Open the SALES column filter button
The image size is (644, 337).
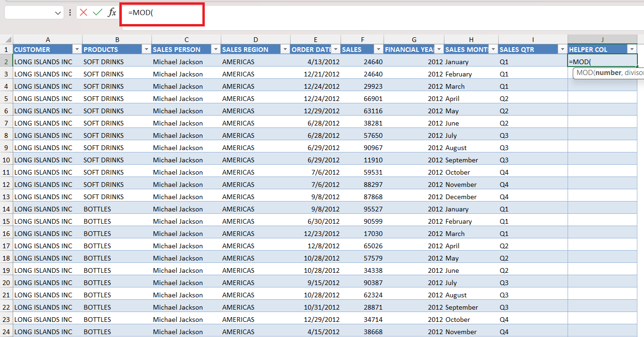tap(378, 50)
